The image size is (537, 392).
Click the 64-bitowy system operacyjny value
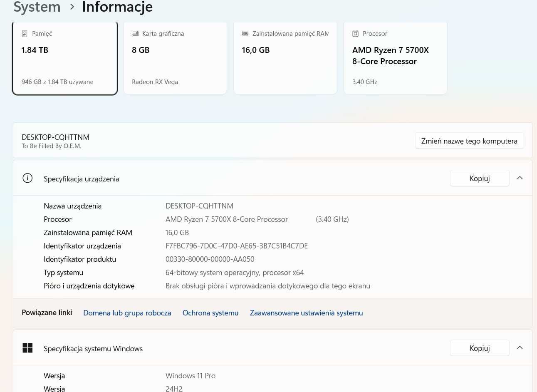click(235, 273)
